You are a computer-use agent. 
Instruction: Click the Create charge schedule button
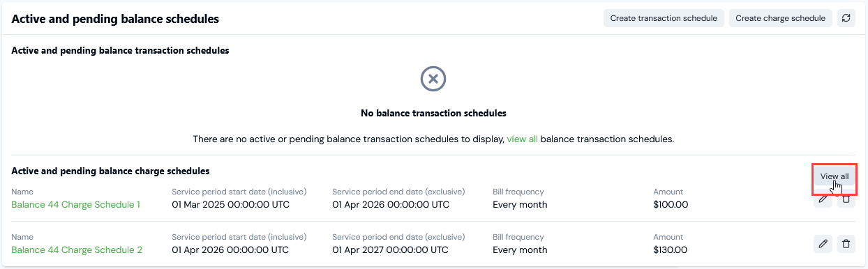coord(781,18)
